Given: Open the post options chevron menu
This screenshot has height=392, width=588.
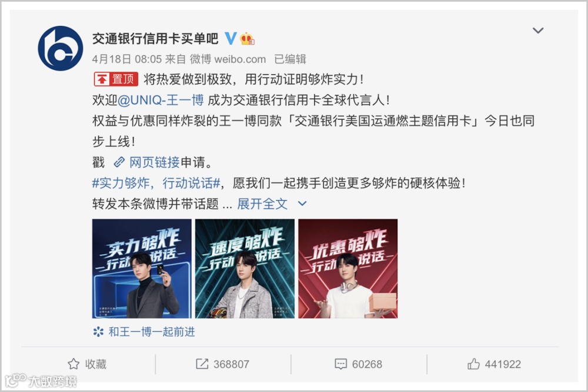Looking at the screenshot, I should coord(538,31).
